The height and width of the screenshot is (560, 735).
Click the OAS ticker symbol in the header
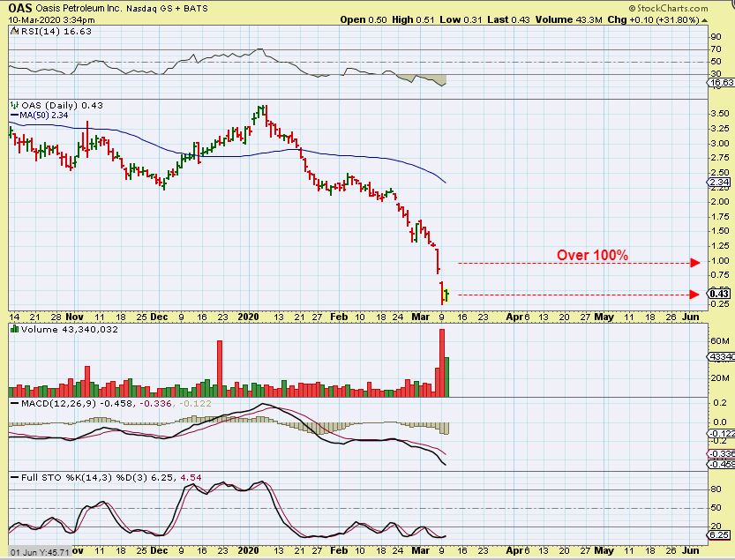pos(20,8)
